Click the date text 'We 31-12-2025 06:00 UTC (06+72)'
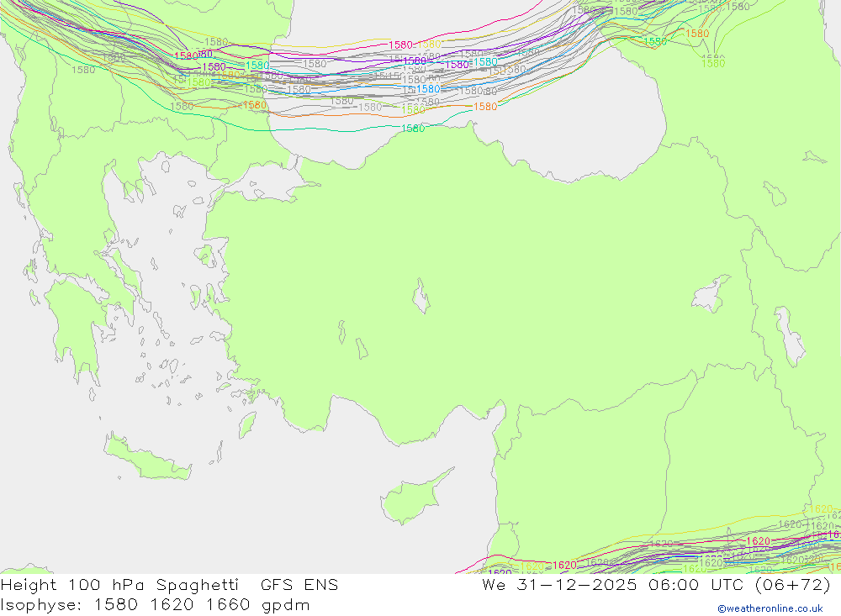 tap(656, 585)
